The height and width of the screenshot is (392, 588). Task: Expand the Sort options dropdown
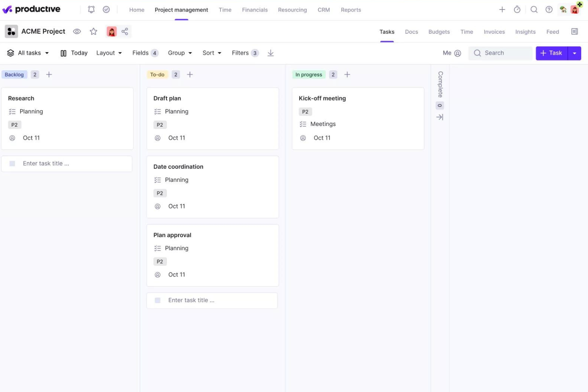click(211, 52)
